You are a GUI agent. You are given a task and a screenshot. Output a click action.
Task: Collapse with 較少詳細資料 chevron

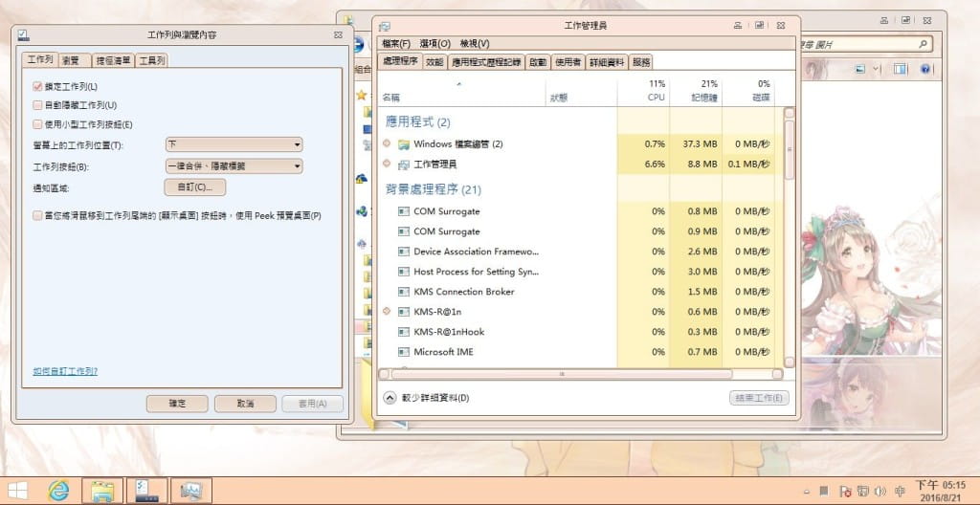pos(390,398)
